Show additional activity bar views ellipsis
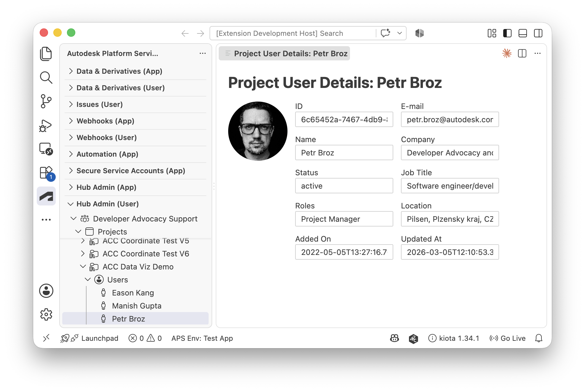 [x=46, y=220]
